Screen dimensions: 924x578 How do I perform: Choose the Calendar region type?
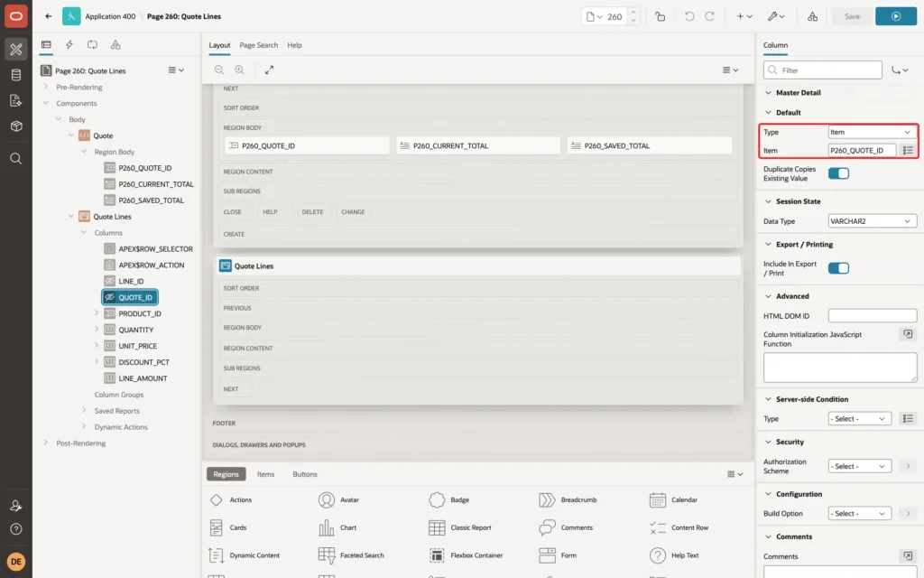coord(673,499)
